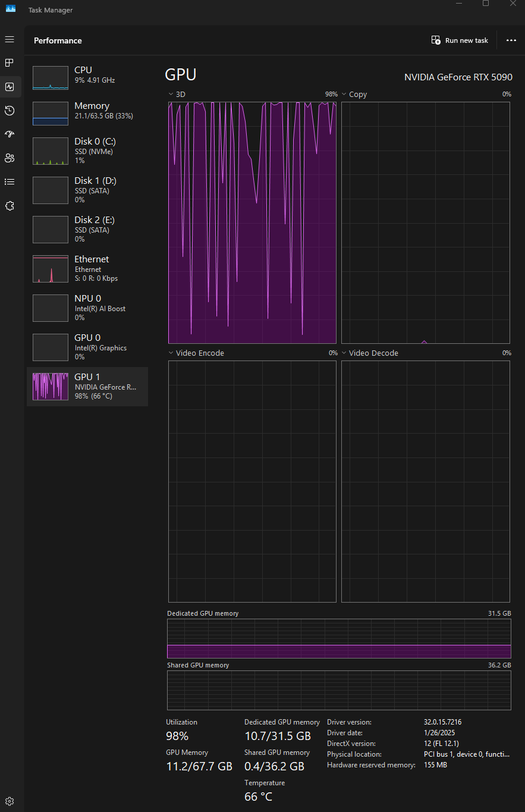Click the GPU 1 mini graph thumbnail
The height and width of the screenshot is (812, 525).
pos(51,387)
